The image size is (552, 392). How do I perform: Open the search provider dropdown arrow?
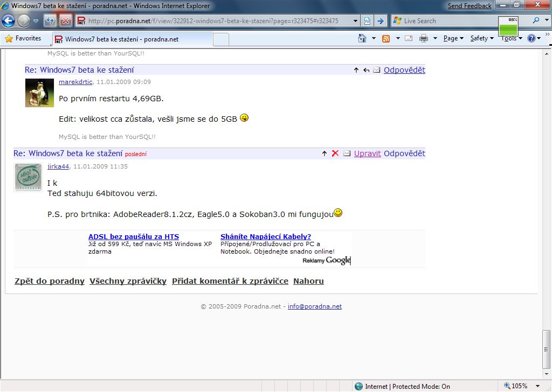pyautogui.click(x=547, y=20)
